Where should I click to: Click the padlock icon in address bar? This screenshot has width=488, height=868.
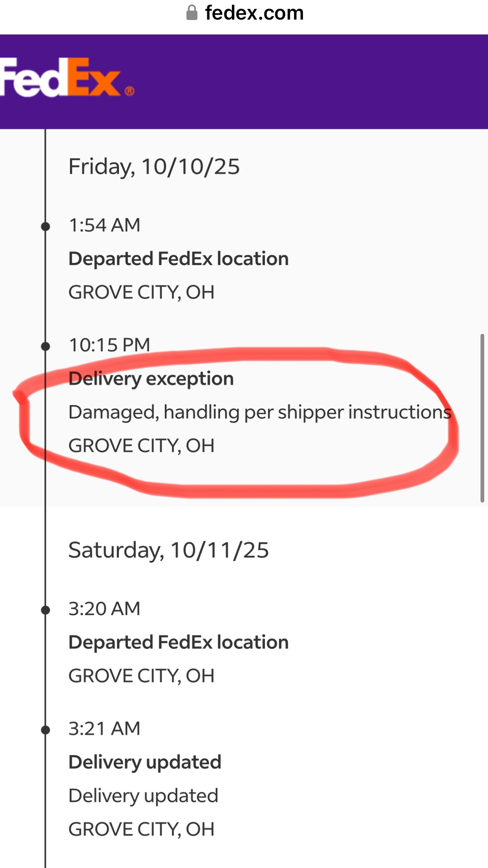click(x=191, y=13)
